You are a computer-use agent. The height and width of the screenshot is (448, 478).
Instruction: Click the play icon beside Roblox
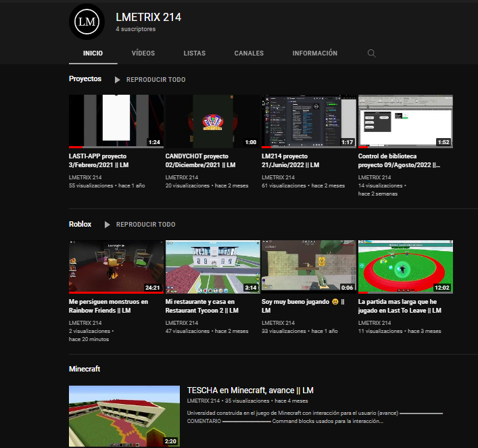pos(107,225)
